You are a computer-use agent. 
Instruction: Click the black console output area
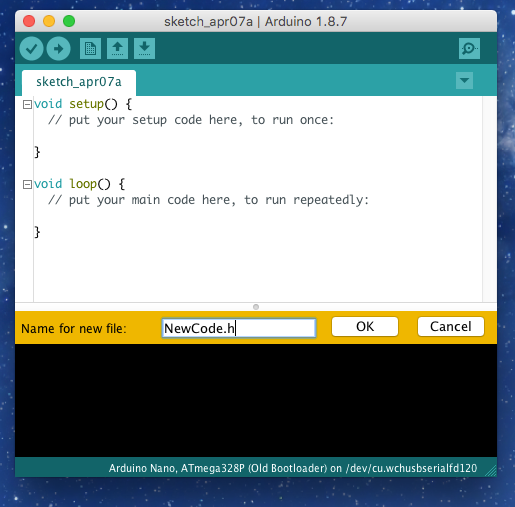pyautogui.click(x=256, y=400)
